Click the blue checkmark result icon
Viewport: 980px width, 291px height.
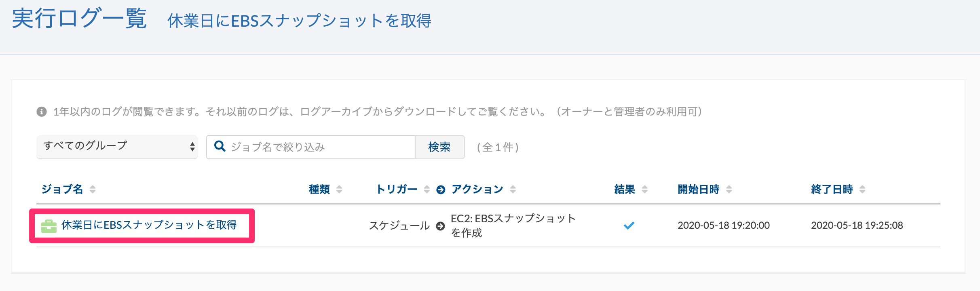[x=629, y=226]
